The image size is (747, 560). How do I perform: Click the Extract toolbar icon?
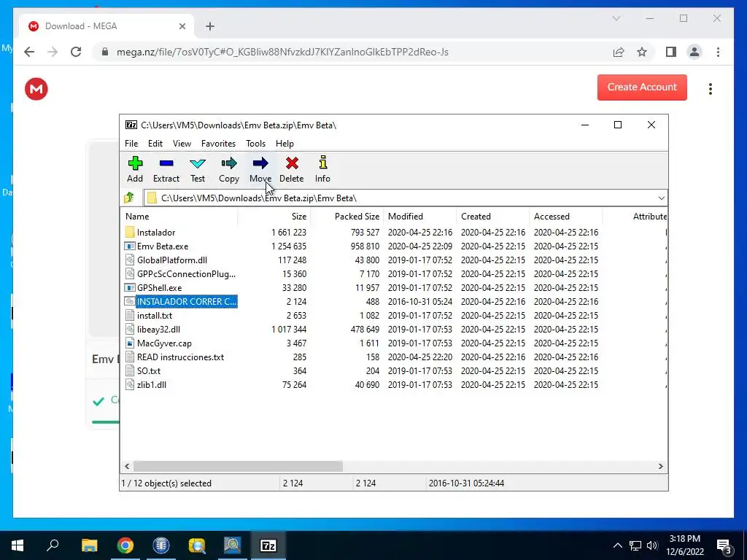pyautogui.click(x=166, y=163)
